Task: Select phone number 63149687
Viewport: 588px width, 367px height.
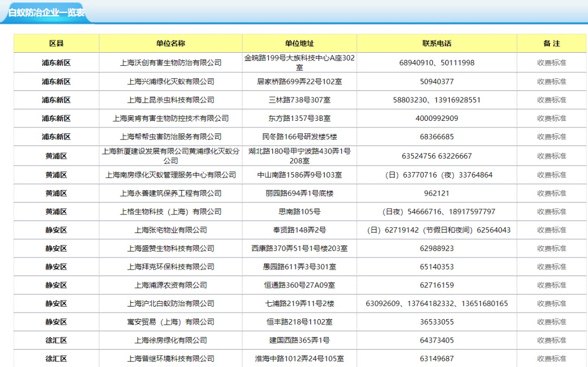Action: point(437,358)
